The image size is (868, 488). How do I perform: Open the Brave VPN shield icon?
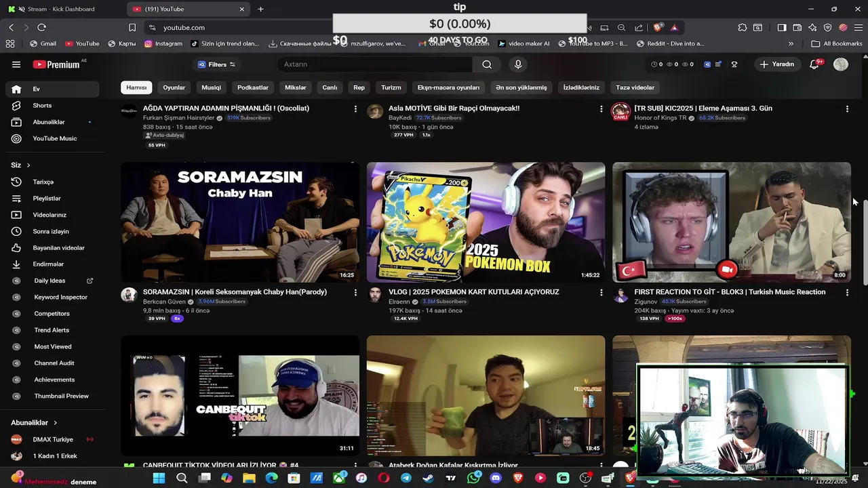[x=828, y=27]
